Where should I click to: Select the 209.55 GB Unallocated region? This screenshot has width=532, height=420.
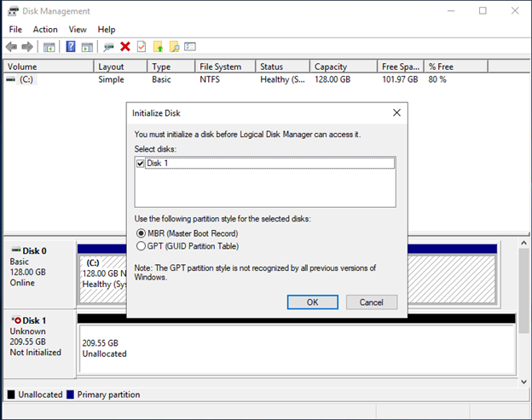pos(298,349)
